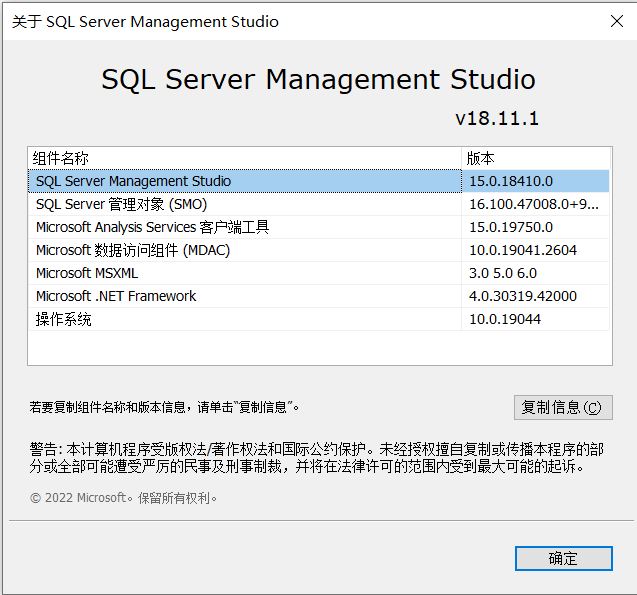Screen dimensions: 637x595
Task: Click version value 15.0.18410.0
Action: (510, 181)
